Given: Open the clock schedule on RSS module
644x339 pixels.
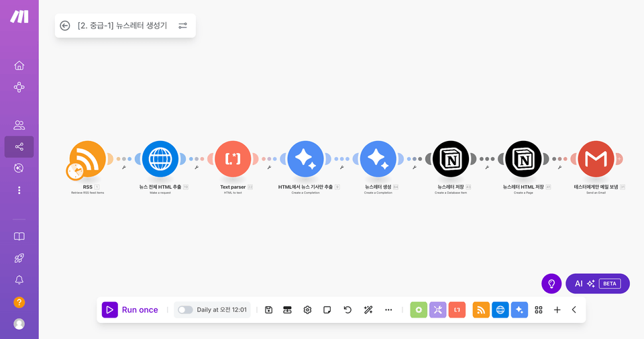Looking at the screenshot, I should (x=75, y=171).
